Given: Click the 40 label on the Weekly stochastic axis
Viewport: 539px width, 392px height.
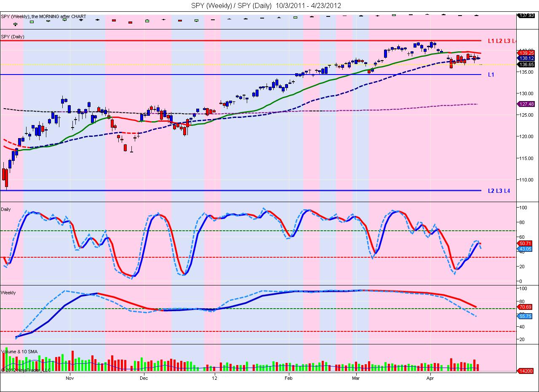Looking at the screenshot, I should coord(522,327).
